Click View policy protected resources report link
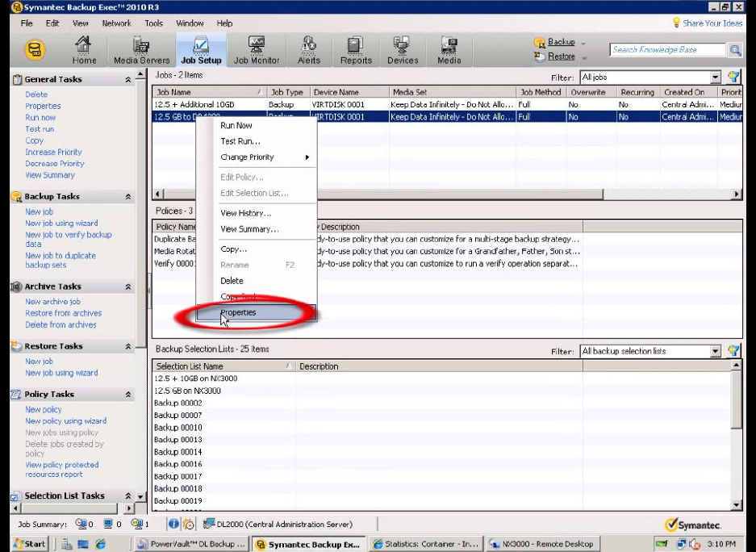Viewport: 756px width, 552px height. (x=61, y=470)
